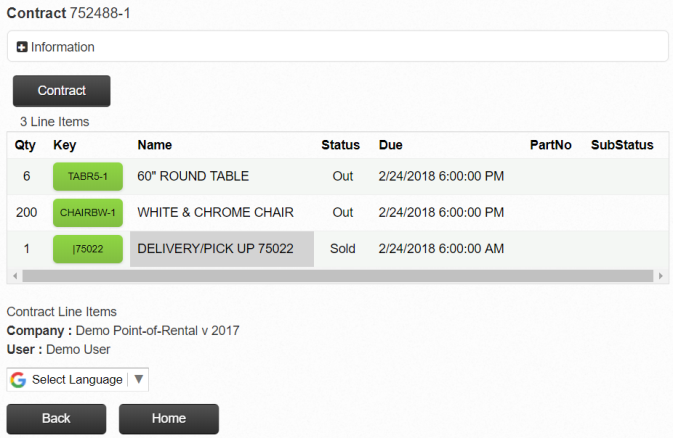This screenshot has width=673, height=438.
Task: Click the SubStatus column header
Action: click(x=622, y=145)
